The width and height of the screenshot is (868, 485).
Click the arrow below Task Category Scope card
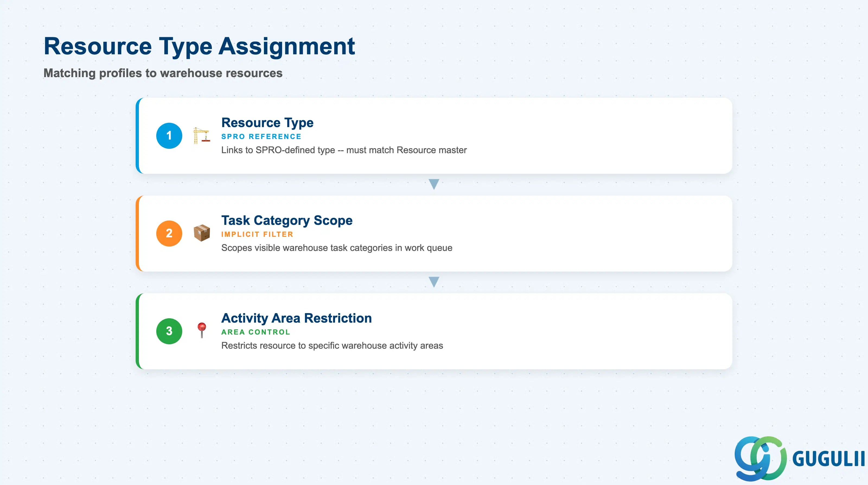tap(434, 282)
